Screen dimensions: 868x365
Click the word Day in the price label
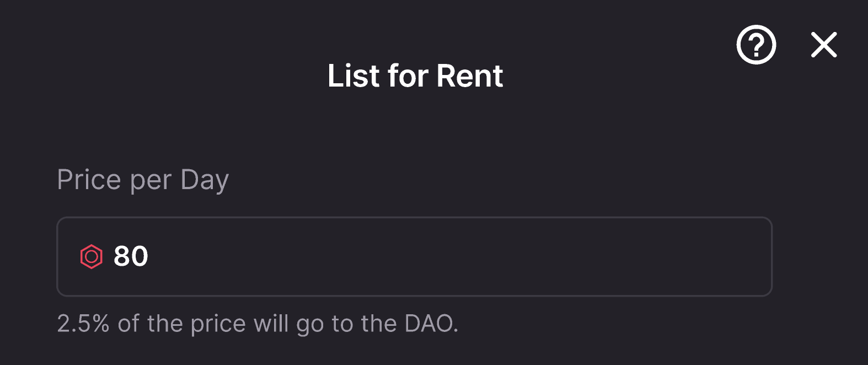204,180
